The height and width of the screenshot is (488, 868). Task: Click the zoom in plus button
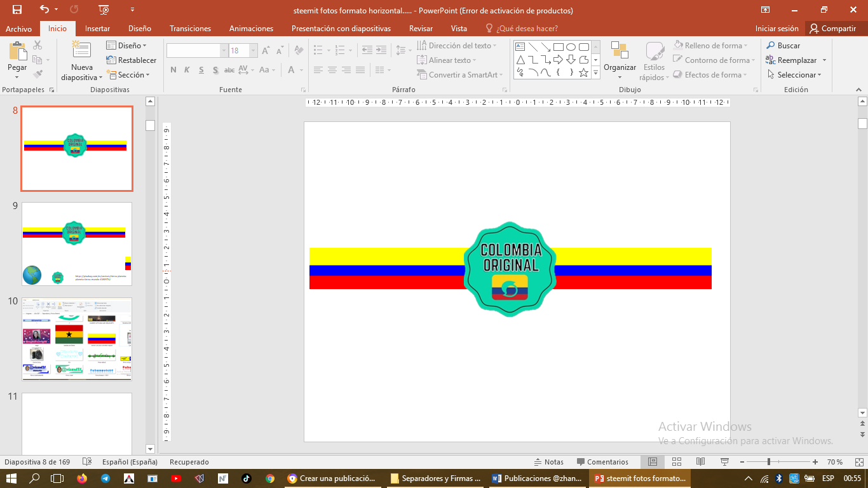[x=817, y=462]
